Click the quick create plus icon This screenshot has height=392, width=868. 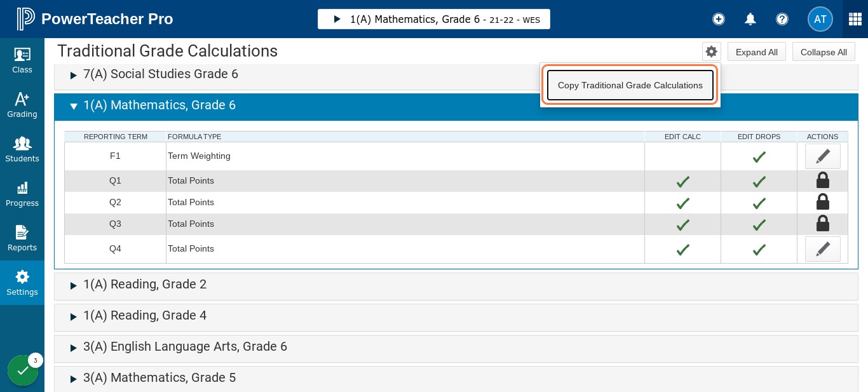click(719, 19)
